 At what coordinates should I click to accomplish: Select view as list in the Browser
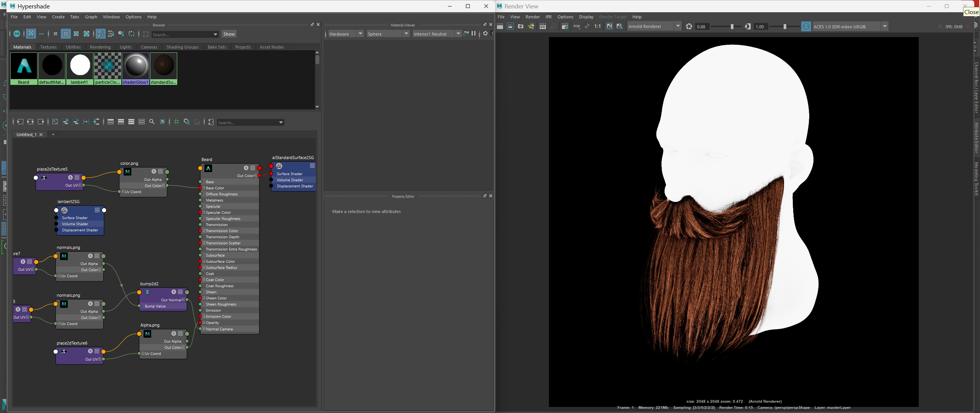tap(41, 34)
